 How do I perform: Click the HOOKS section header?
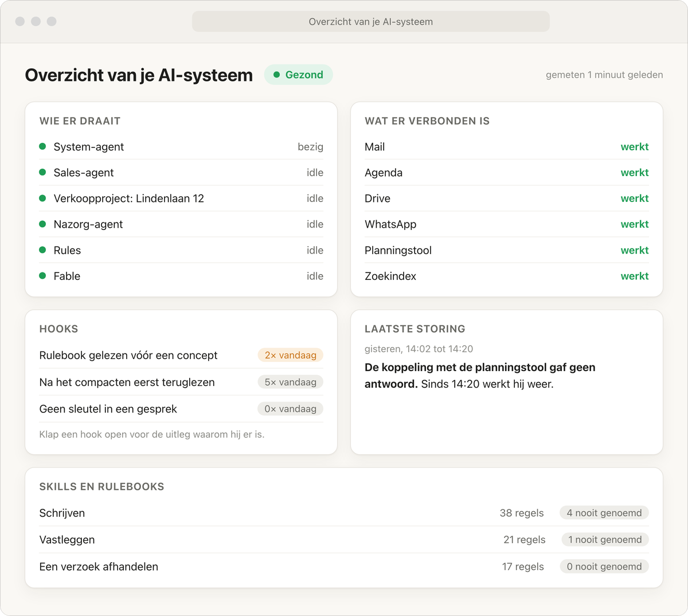click(x=58, y=329)
